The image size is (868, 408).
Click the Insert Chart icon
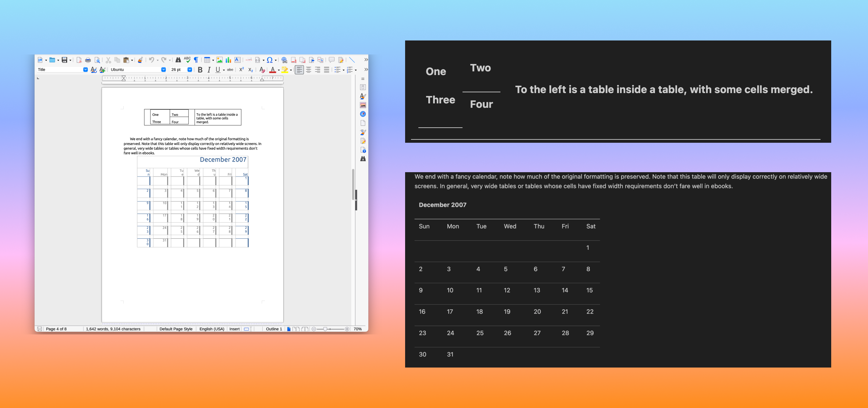coord(228,60)
